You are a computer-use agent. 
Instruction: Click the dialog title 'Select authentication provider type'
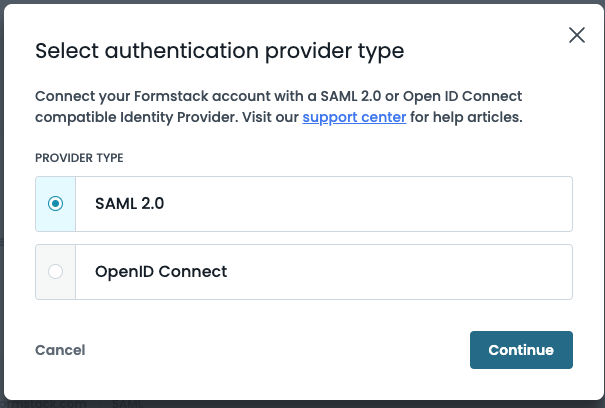[219, 52]
